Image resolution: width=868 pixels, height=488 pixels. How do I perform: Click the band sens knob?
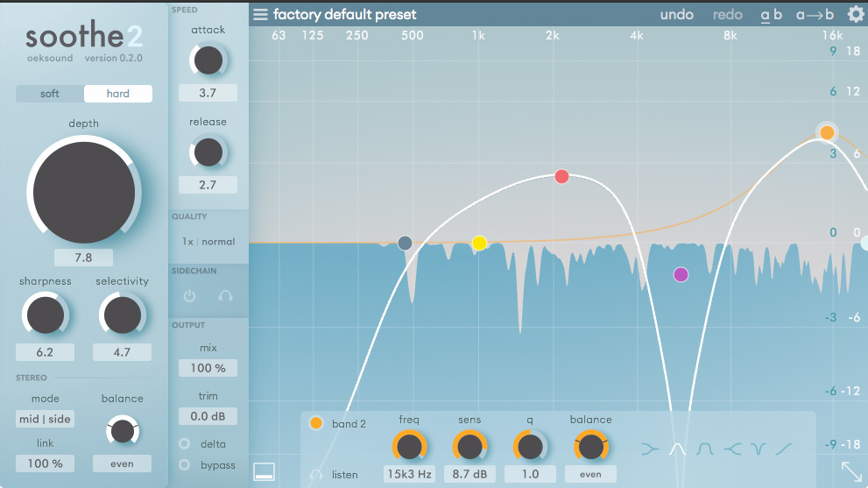coord(469,447)
